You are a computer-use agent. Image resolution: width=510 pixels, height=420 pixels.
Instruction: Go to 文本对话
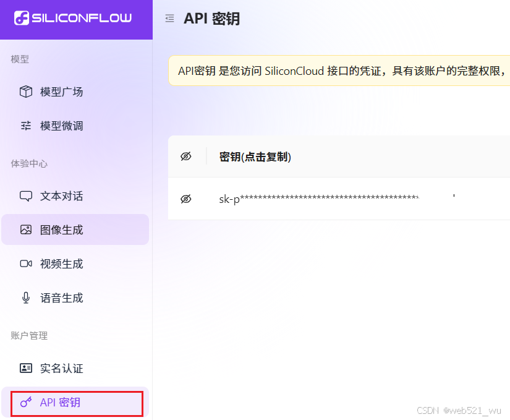(75, 196)
